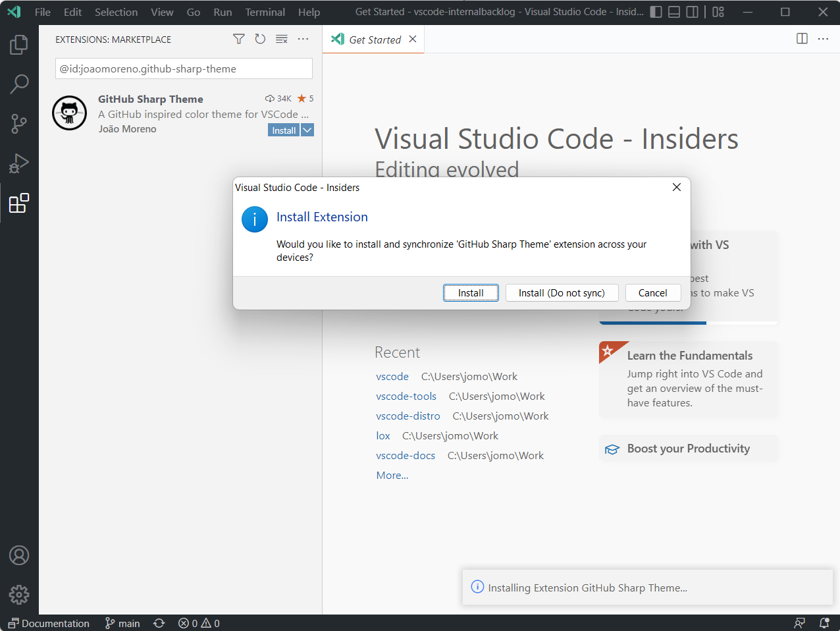
Task: Open notifications bell in status bar
Action: pyautogui.click(x=824, y=623)
